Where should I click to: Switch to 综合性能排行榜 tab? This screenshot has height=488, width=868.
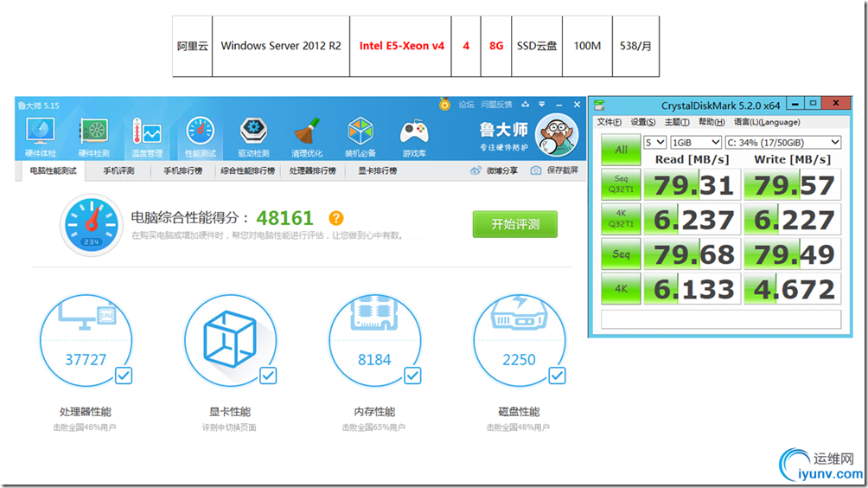point(247,170)
